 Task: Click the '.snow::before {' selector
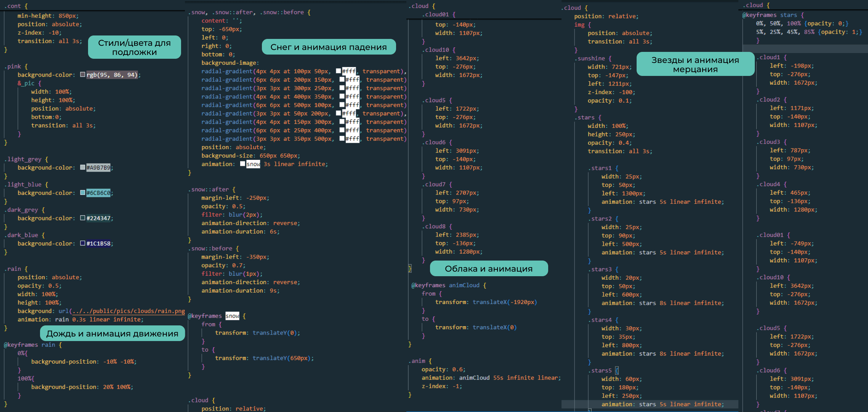[213, 248]
